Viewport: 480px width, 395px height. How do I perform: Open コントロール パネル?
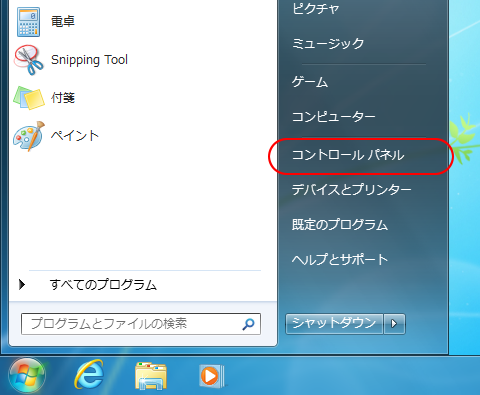348,155
